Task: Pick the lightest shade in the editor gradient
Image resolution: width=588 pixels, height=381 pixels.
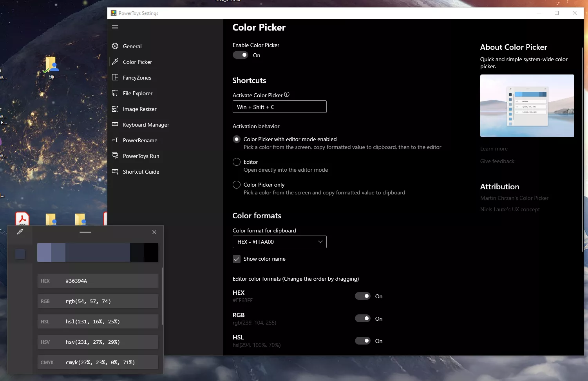Action: (x=44, y=252)
